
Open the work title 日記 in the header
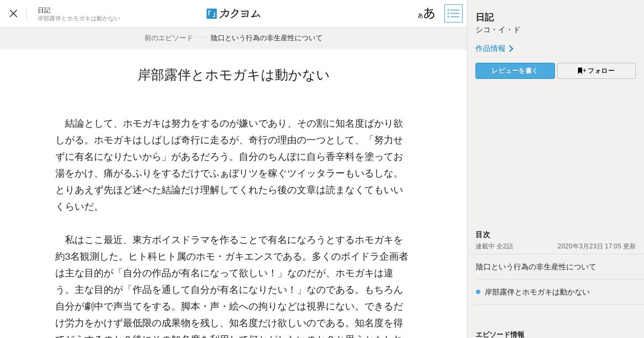(44, 10)
